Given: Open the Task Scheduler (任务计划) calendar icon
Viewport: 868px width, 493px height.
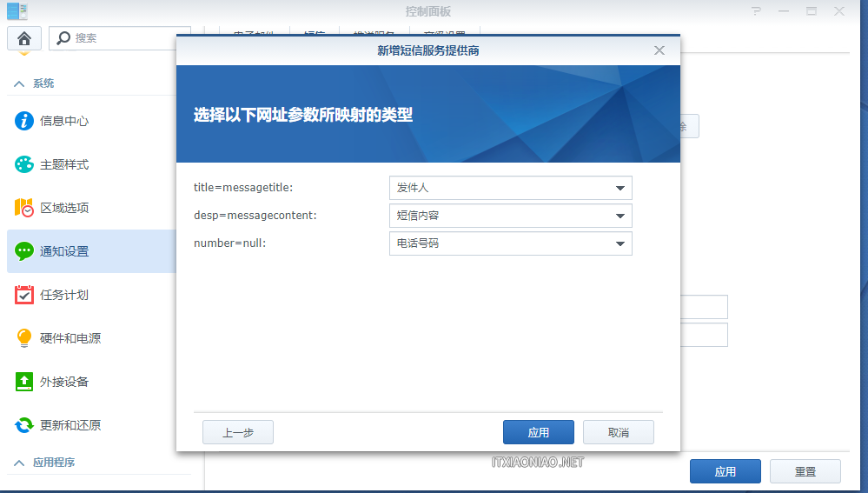Looking at the screenshot, I should tap(24, 295).
